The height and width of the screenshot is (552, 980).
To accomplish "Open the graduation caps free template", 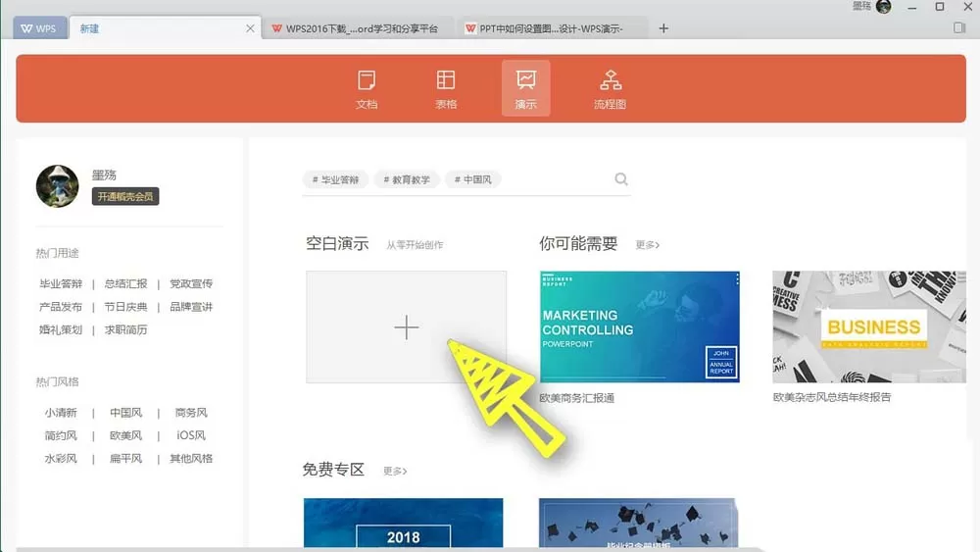I will click(x=638, y=523).
